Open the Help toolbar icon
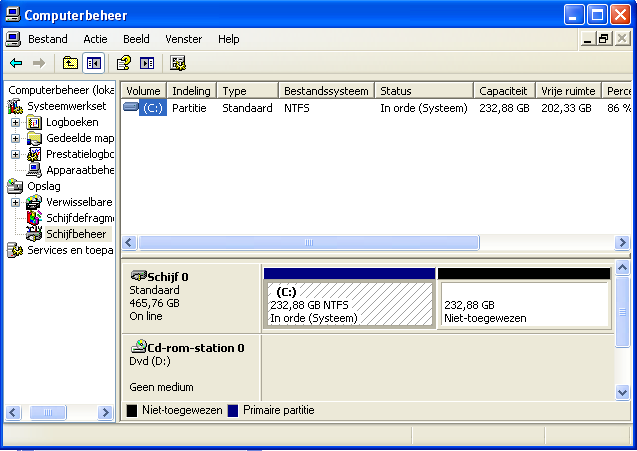This screenshot has height=451, width=637. pos(124,63)
